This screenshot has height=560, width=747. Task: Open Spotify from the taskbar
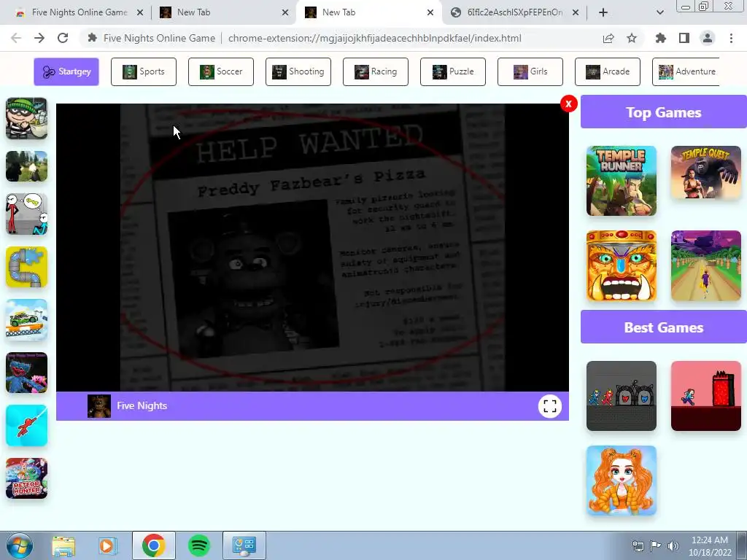pyautogui.click(x=198, y=545)
